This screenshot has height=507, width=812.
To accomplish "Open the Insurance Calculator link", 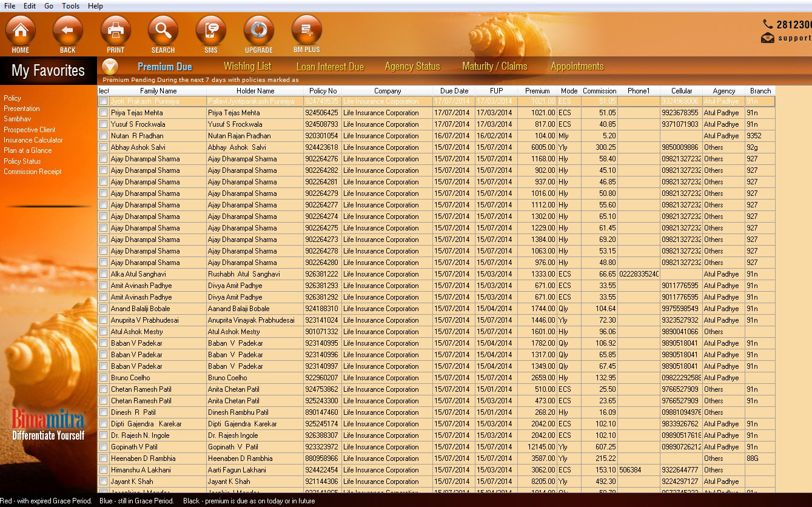I will 33,140.
